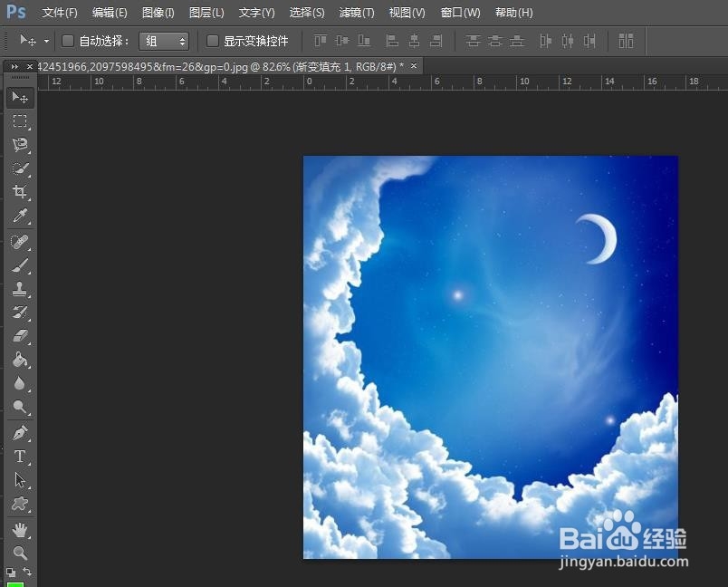Select the History Brush tool
This screenshot has height=587, width=728.
(20, 313)
